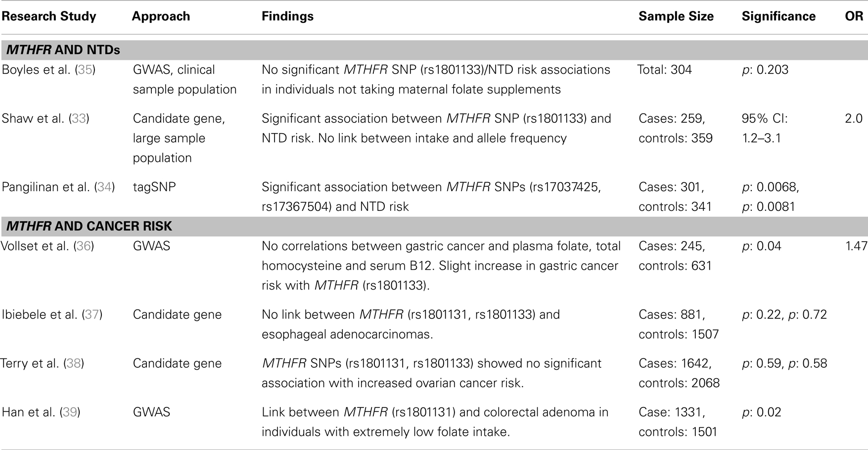Open reference link 35 beside Boyles et al.
Image resolution: width=868 pixels, height=450 pixels.
[85, 70]
